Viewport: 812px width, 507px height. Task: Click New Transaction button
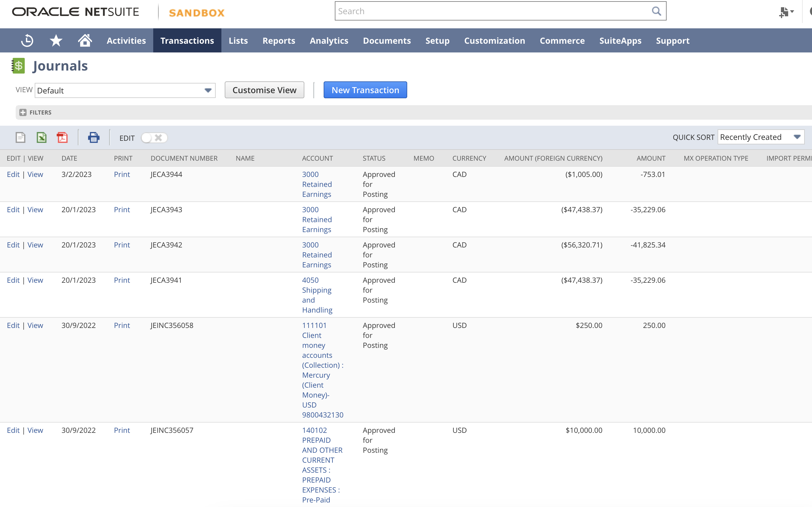click(365, 90)
